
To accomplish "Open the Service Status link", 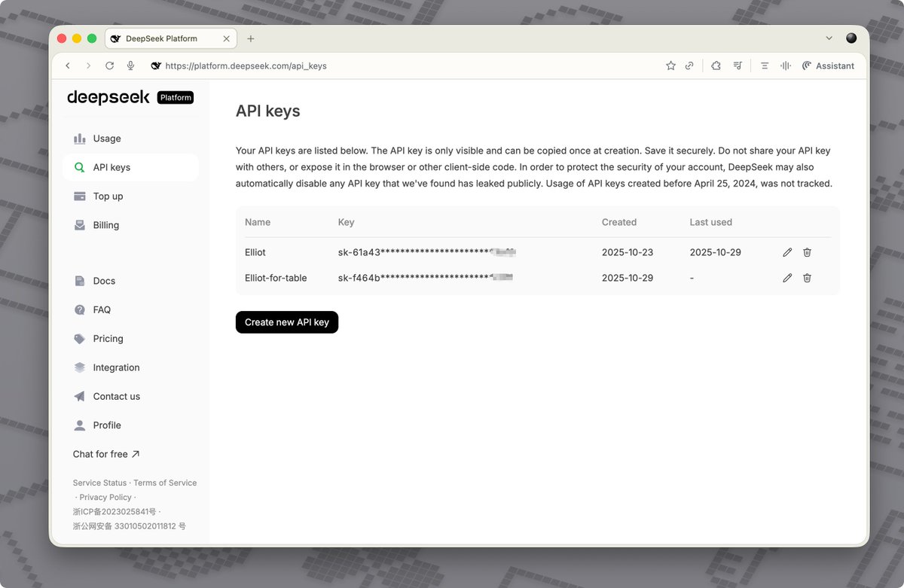I will [99, 483].
